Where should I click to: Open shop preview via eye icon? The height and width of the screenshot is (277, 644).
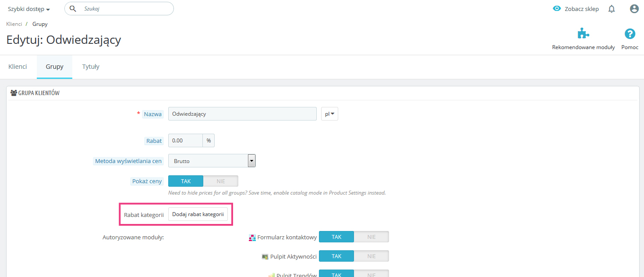pos(557,8)
